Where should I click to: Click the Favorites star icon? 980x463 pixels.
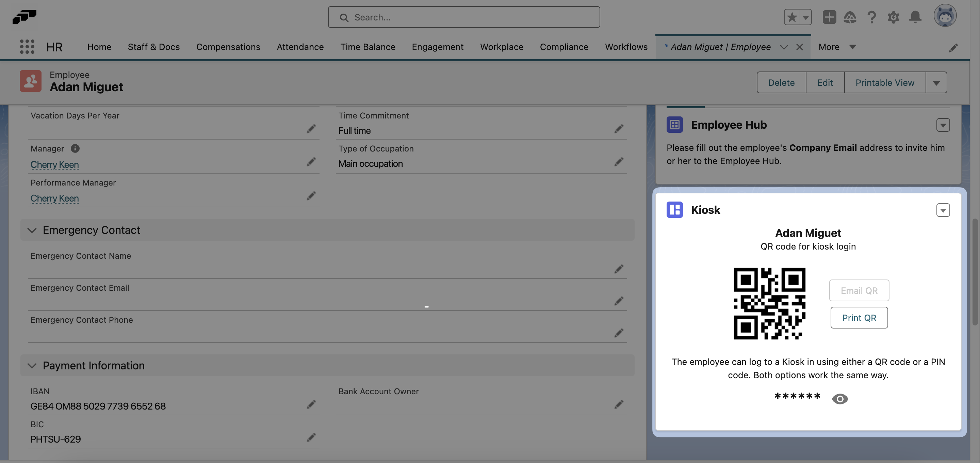[x=792, y=17]
